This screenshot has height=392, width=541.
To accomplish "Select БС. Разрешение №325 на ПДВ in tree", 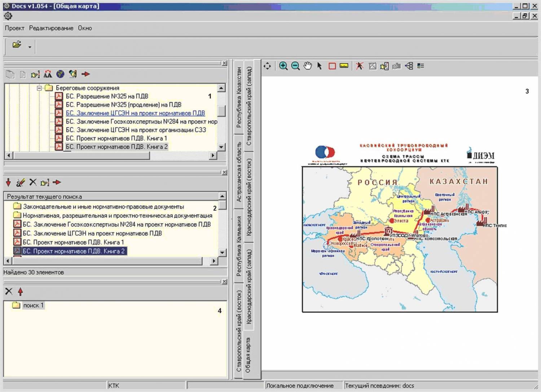I will tap(107, 96).
